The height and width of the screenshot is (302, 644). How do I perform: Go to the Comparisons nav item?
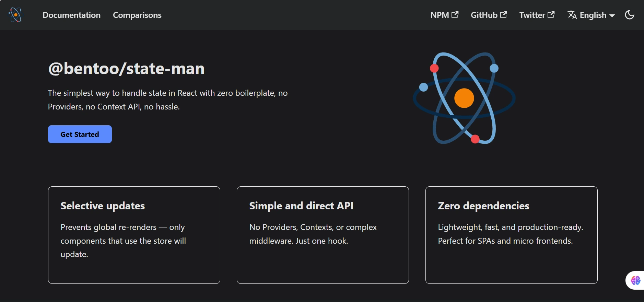point(137,15)
